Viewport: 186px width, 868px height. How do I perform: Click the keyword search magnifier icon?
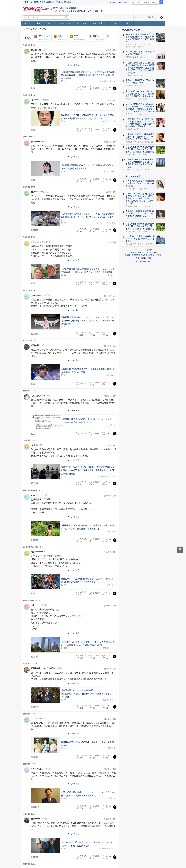(66, 18)
